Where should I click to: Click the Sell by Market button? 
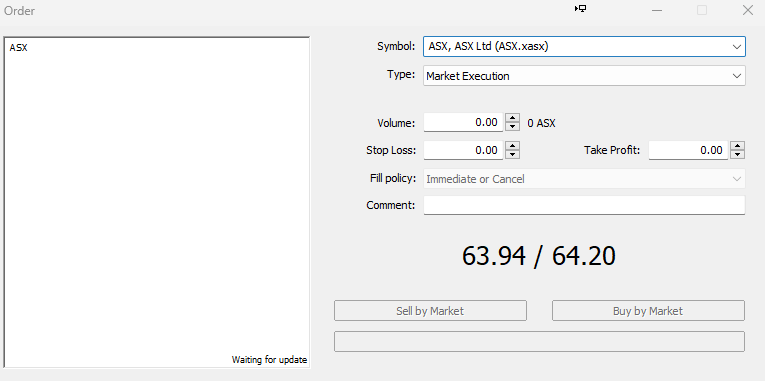tap(430, 311)
